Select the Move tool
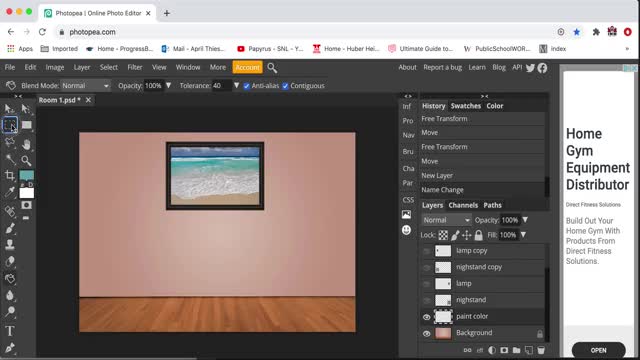The width and height of the screenshot is (640, 360). pos(9,109)
